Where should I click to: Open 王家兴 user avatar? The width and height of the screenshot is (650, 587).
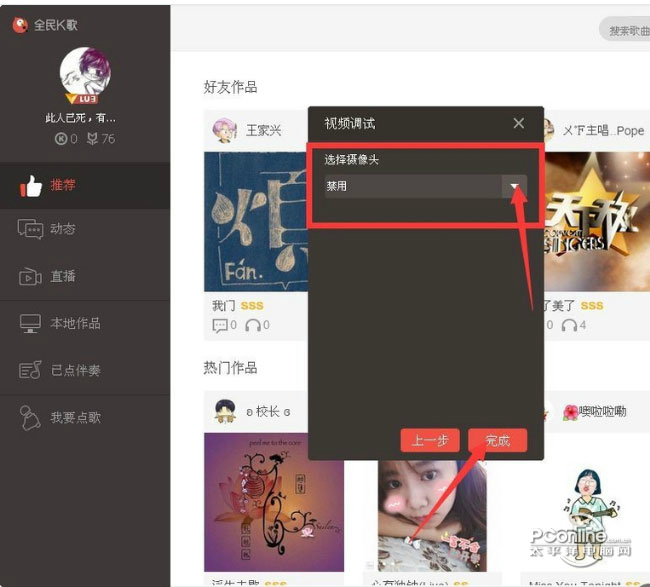point(224,131)
